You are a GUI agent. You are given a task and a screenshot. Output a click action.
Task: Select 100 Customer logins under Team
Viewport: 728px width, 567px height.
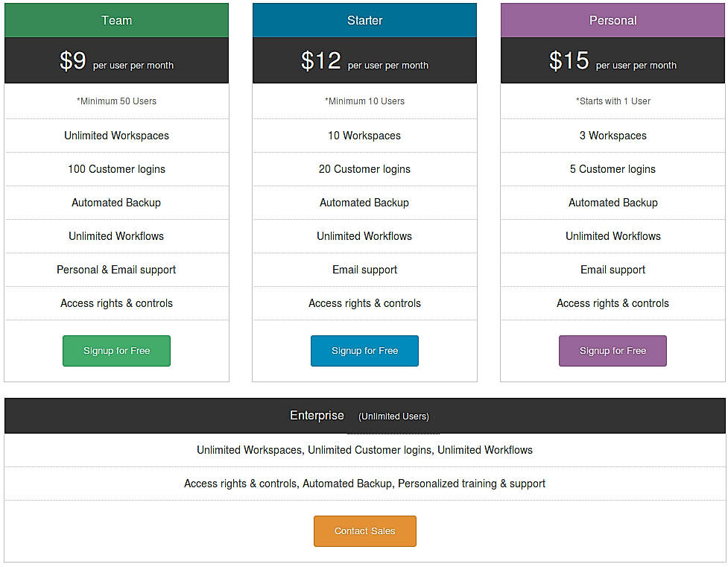tap(116, 168)
